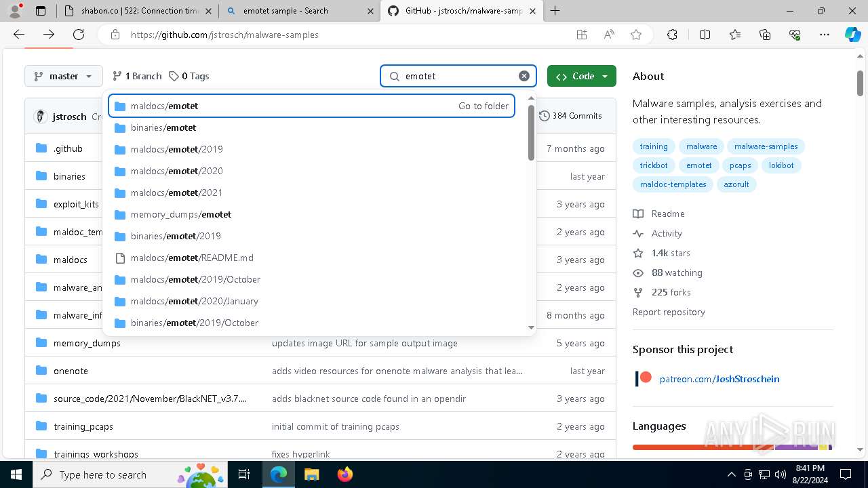Open the browser profile icon

pyautogui.click(x=15, y=11)
